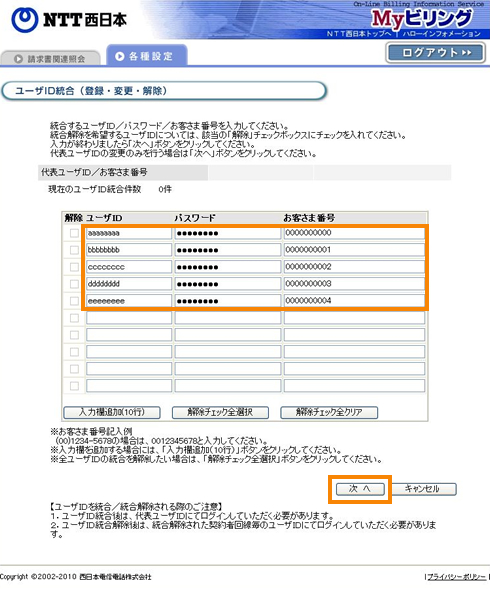Click the password field for user dddddddd
The image size is (490, 589).
[228, 284]
